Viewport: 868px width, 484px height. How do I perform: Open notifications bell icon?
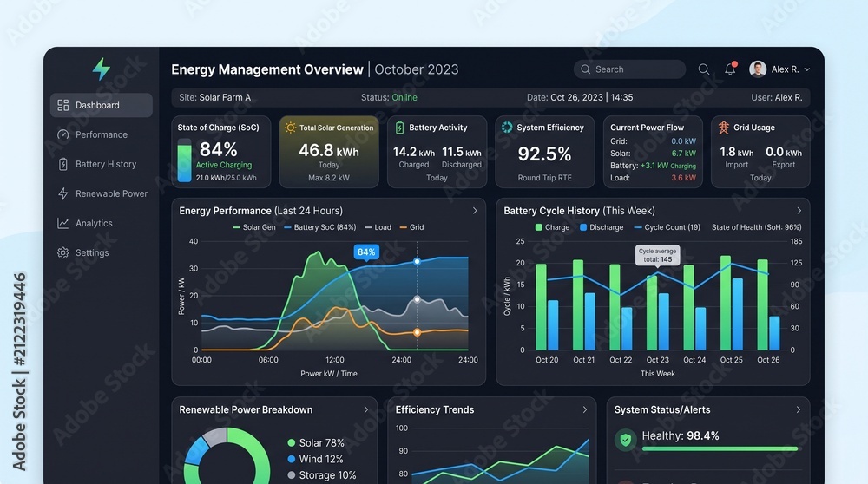[731, 69]
